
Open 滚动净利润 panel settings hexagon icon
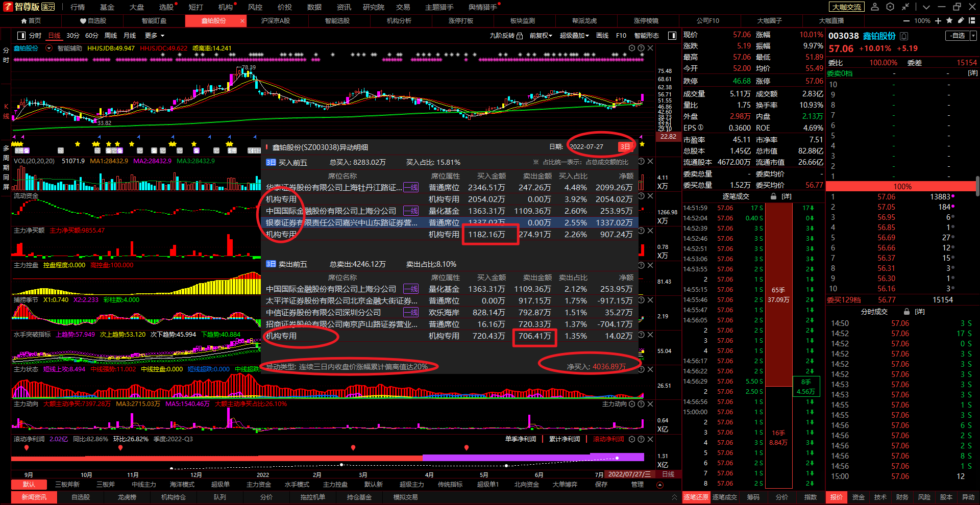(x=632, y=439)
